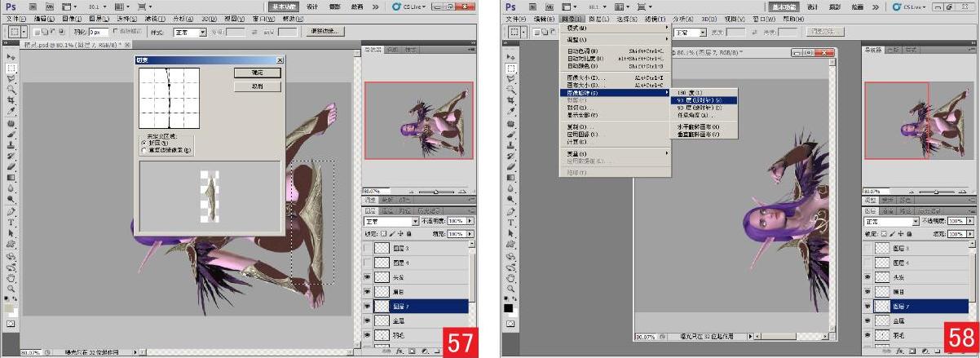Select Pen tool in right screenshot toolbox

(x=511, y=211)
